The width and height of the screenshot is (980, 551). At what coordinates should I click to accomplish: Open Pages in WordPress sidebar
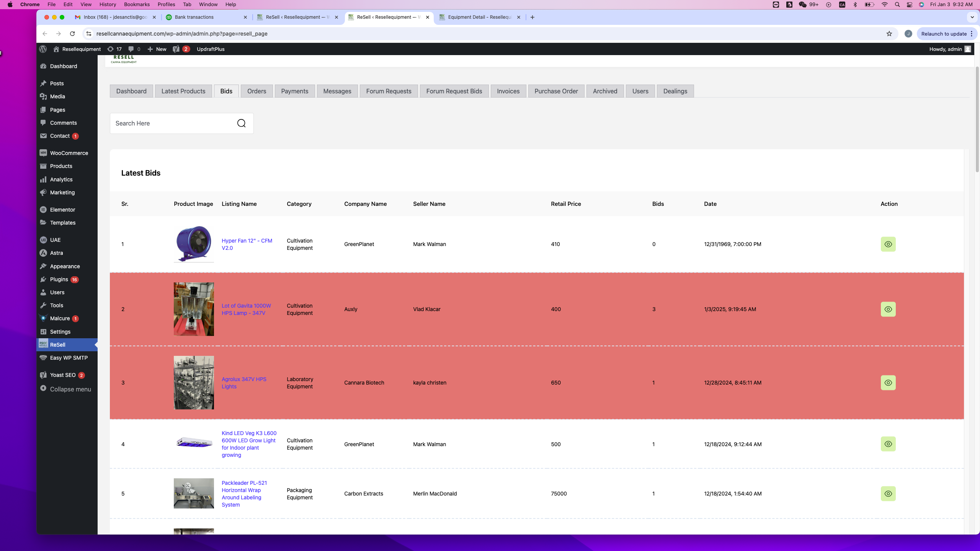click(67, 110)
